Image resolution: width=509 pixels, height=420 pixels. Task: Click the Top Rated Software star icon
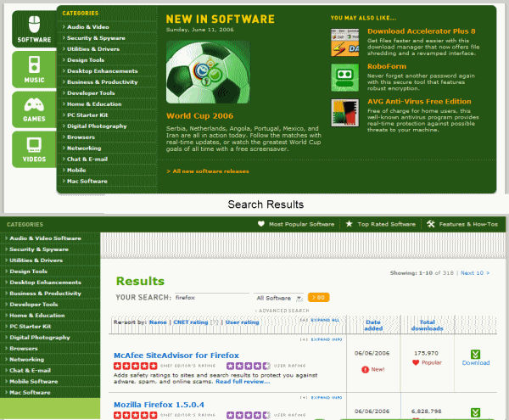click(349, 224)
